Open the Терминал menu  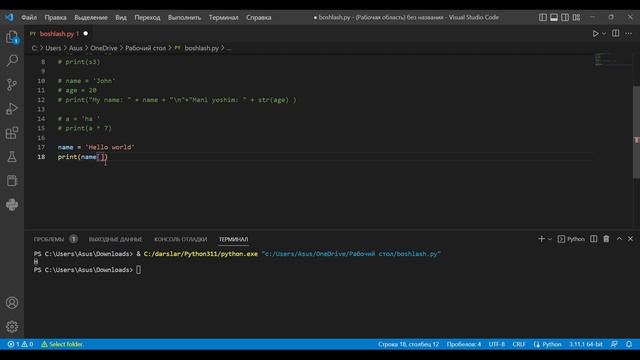coord(224,18)
